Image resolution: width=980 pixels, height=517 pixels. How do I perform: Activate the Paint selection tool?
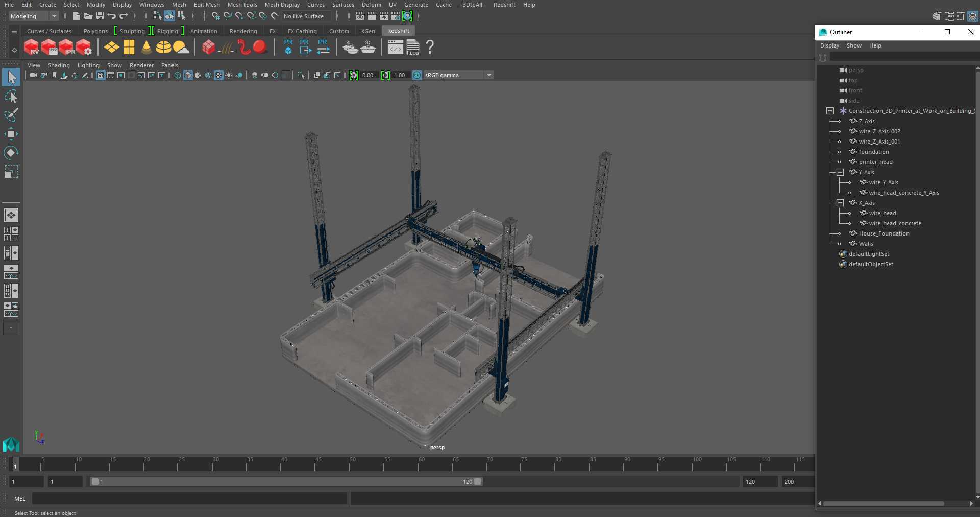(x=11, y=115)
